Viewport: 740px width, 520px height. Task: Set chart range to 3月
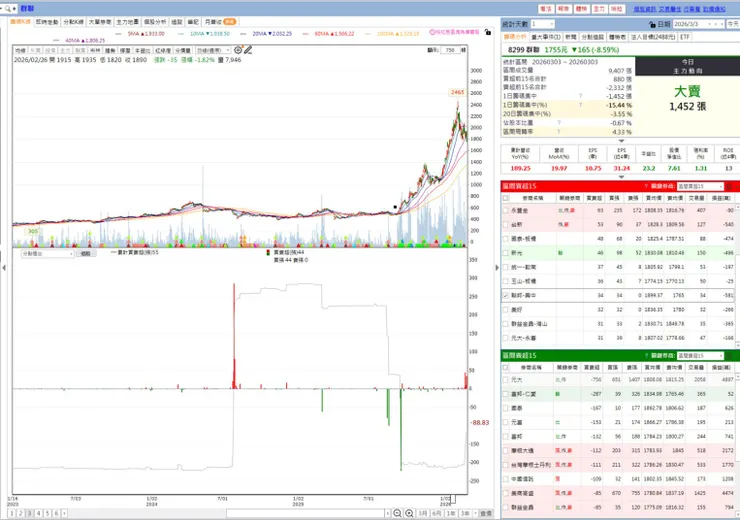point(422,513)
